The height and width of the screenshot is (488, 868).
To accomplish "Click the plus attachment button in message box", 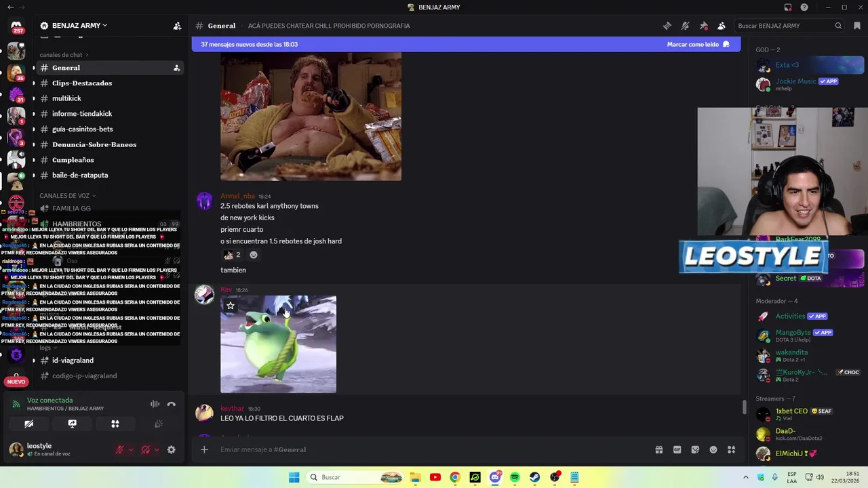I will click(x=204, y=449).
